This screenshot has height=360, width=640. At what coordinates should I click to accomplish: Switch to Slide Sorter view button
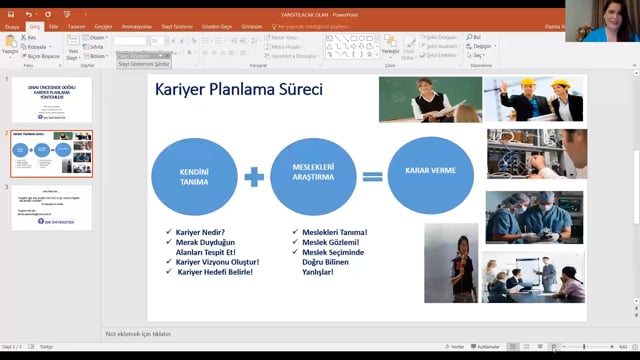pos(527,347)
